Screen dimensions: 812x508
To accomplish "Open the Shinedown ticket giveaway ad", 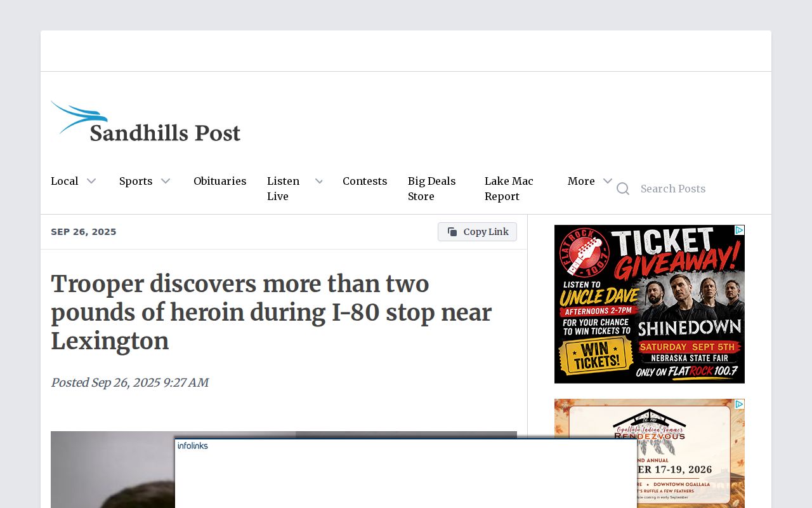I will (x=650, y=304).
